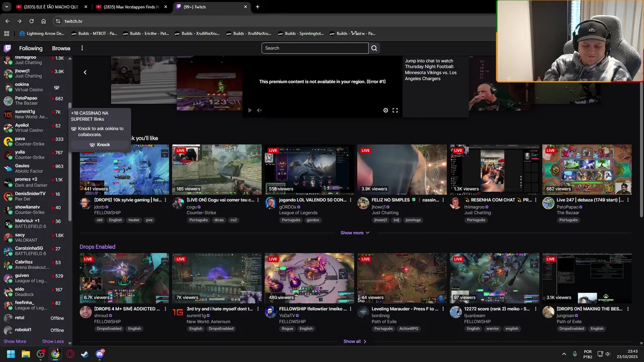Viewport: 644px width, 362px height.
Task: Open thimagroo RESENHA COM CHAT thumbnail
Action: click(494, 169)
